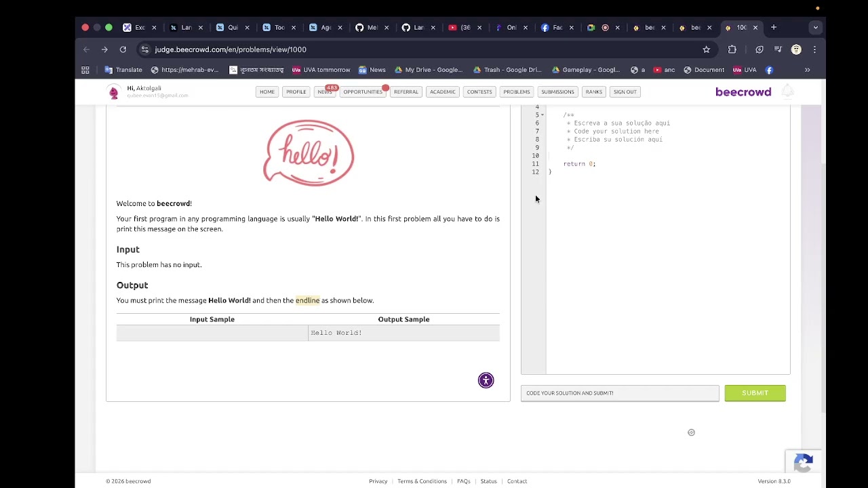The width and height of the screenshot is (868, 488).
Task: Click the highlighted word endline
Action: tap(307, 300)
